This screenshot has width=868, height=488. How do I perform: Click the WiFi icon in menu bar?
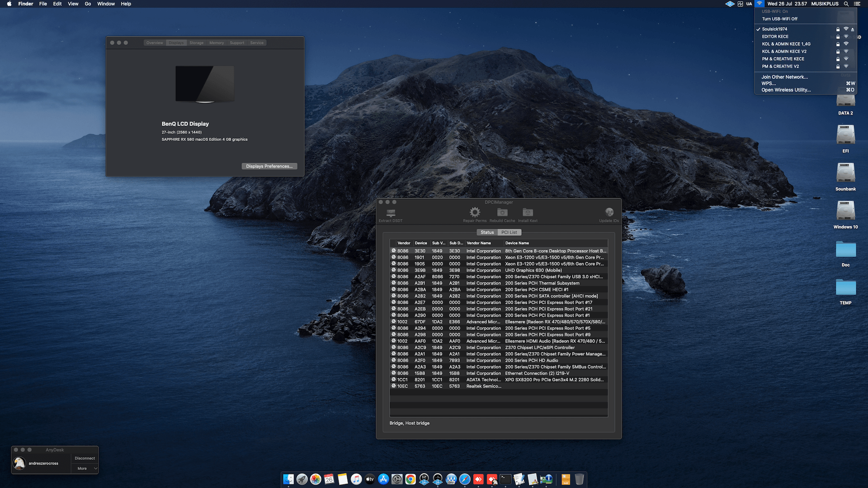tap(759, 4)
